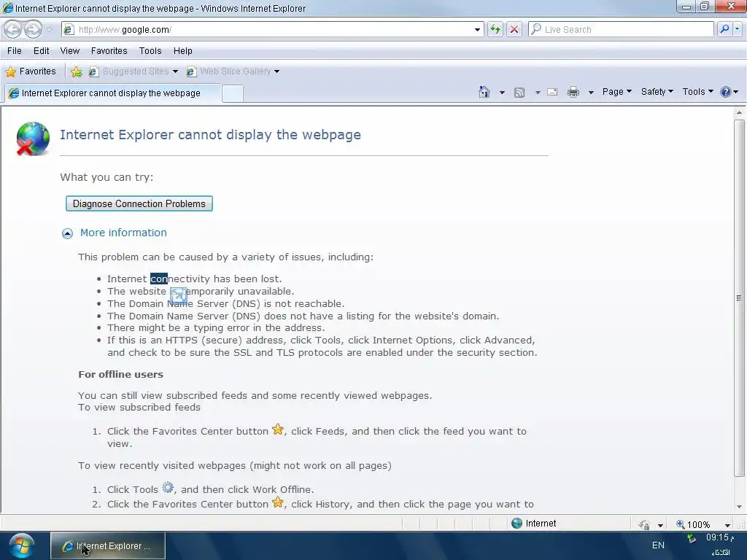Click the Windows Start orb
The image size is (747, 560).
click(21, 545)
